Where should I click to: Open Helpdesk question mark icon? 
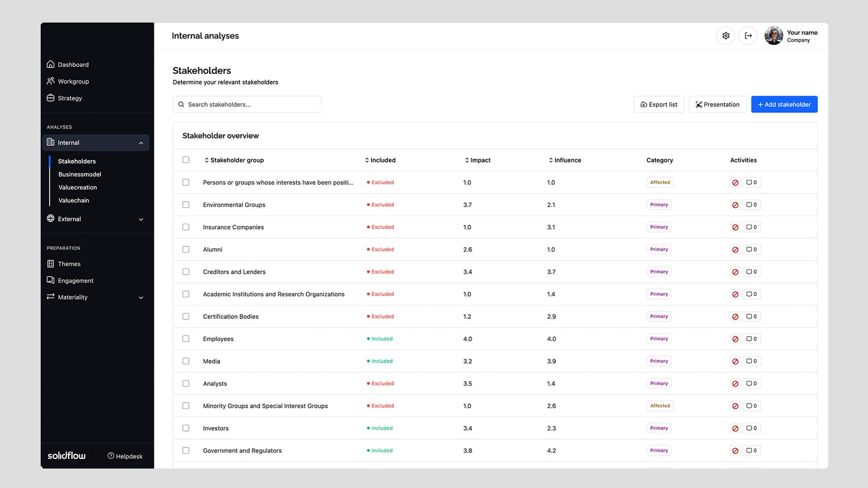pyautogui.click(x=111, y=456)
